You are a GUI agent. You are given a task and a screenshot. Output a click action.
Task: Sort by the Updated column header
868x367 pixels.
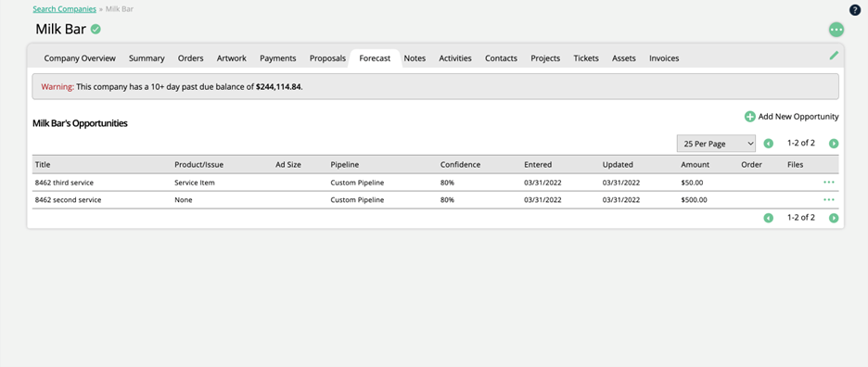coord(618,164)
